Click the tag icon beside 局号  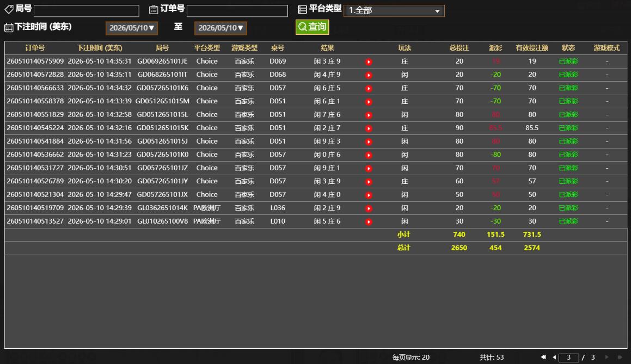[9, 9]
